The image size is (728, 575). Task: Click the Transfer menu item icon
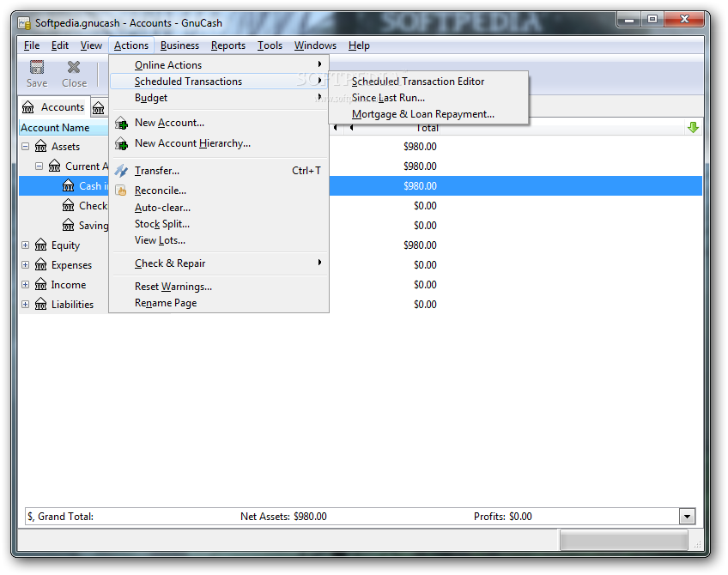[x=122, y=171]
